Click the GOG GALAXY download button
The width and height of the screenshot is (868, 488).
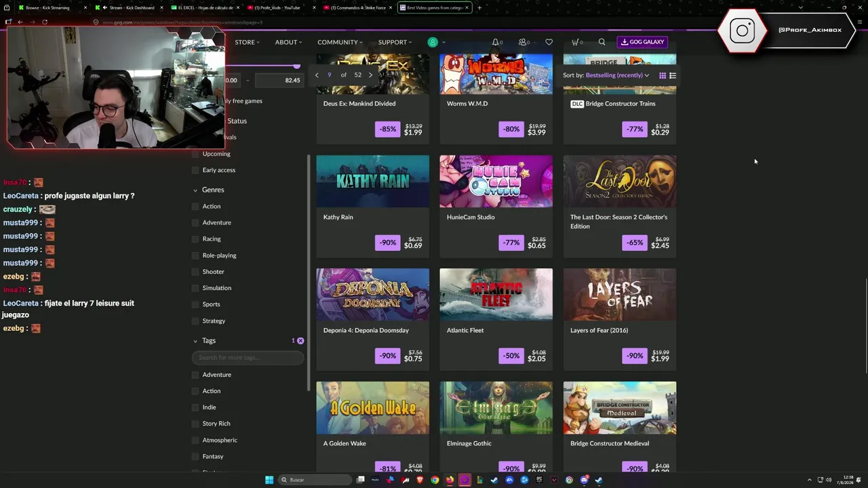642,42
